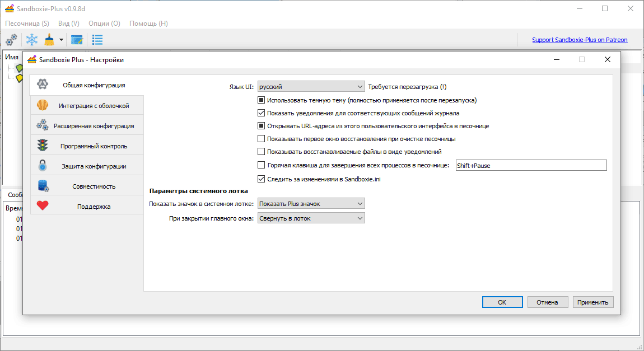Open the Помощь (H) menu

[148, 24]
